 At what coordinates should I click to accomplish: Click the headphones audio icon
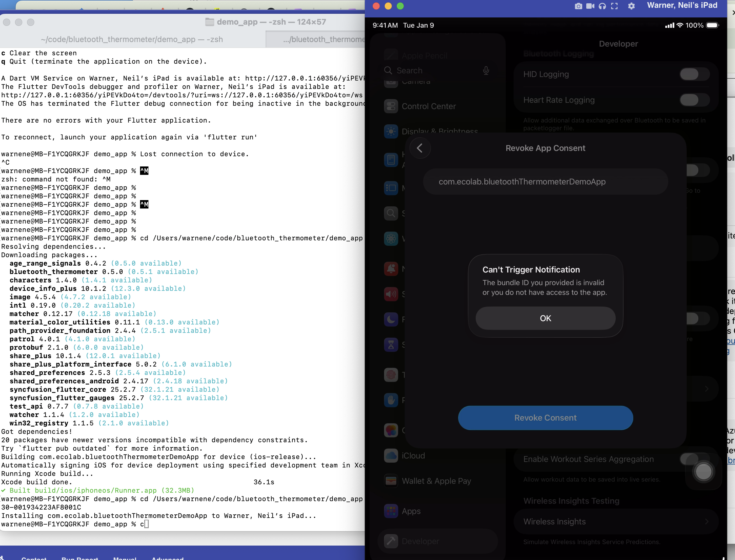pyautogui.click(x=602, y=6)
